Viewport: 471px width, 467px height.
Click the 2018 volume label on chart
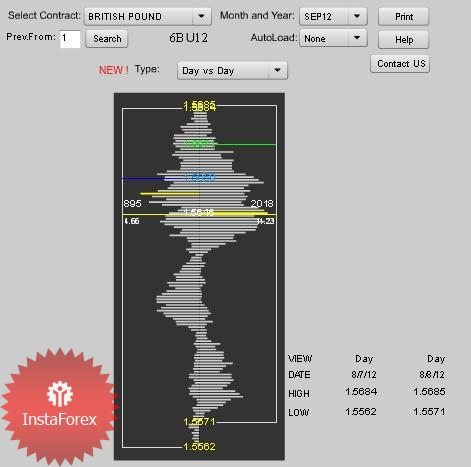pyautogui.click(x=262, y=203)
